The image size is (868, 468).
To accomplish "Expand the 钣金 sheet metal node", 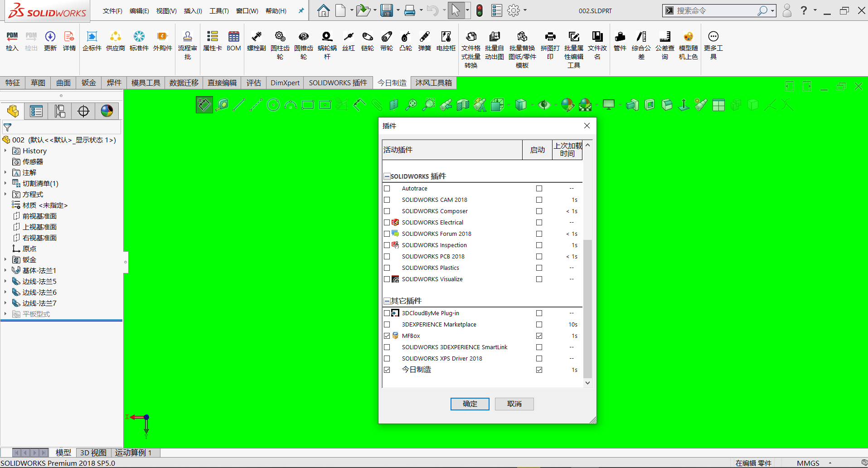I will 5,260.
